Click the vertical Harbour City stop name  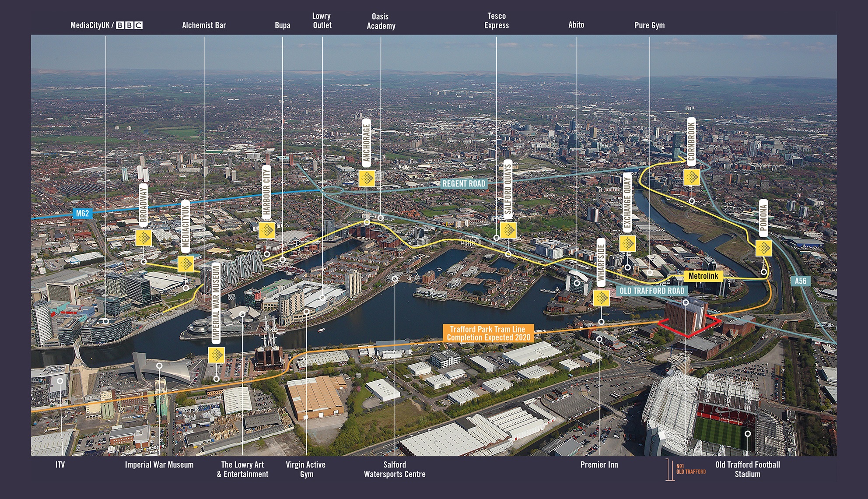pyautogui.click(x=266, y=192)
